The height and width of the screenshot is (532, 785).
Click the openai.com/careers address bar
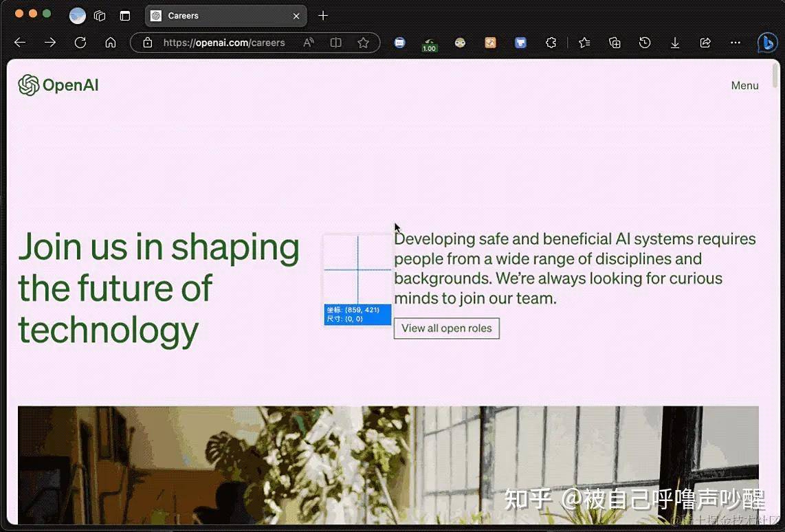[x=224, y=43]
